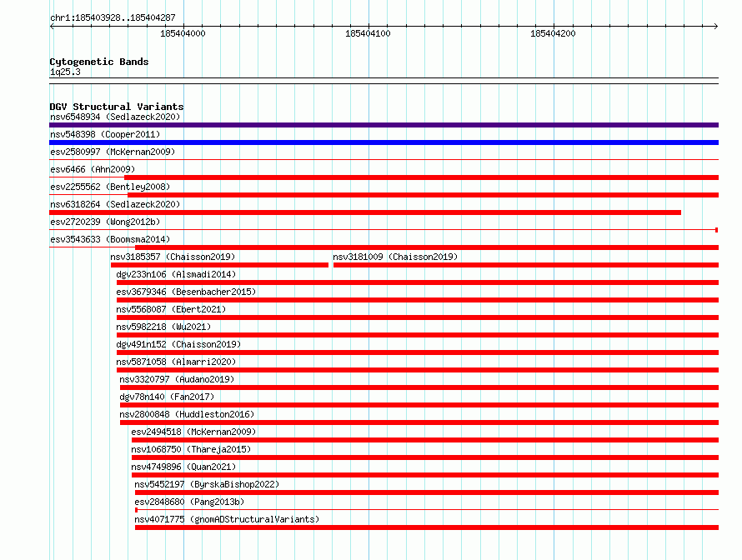
Task: Click the nsv5568087 (Ebert2021) label
Action: point(171,309)
